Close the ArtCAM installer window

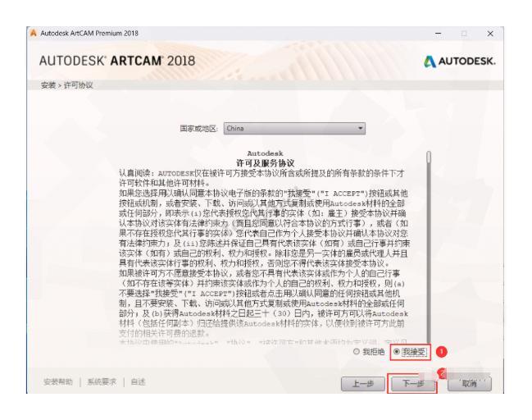490,34
